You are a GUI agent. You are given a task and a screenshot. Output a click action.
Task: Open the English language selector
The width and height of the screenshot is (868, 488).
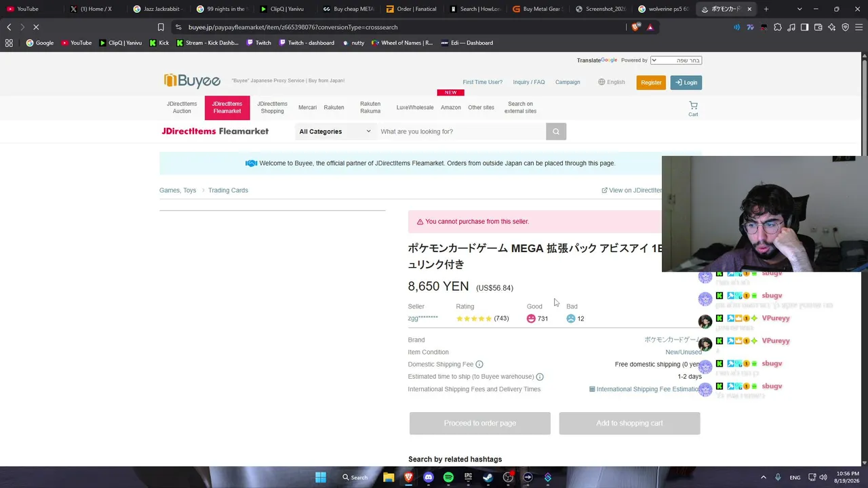tap(612, 82)
